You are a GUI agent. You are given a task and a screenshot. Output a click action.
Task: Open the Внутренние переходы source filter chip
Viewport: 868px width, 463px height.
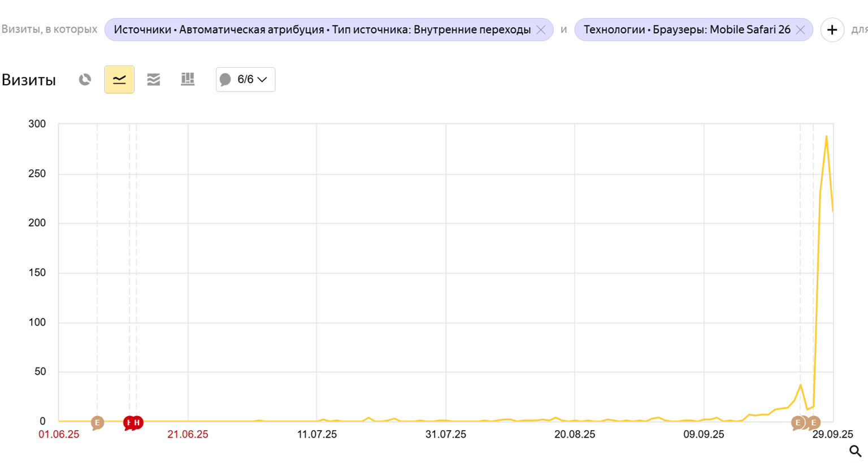pyautogui.click(x=322, y=30)
